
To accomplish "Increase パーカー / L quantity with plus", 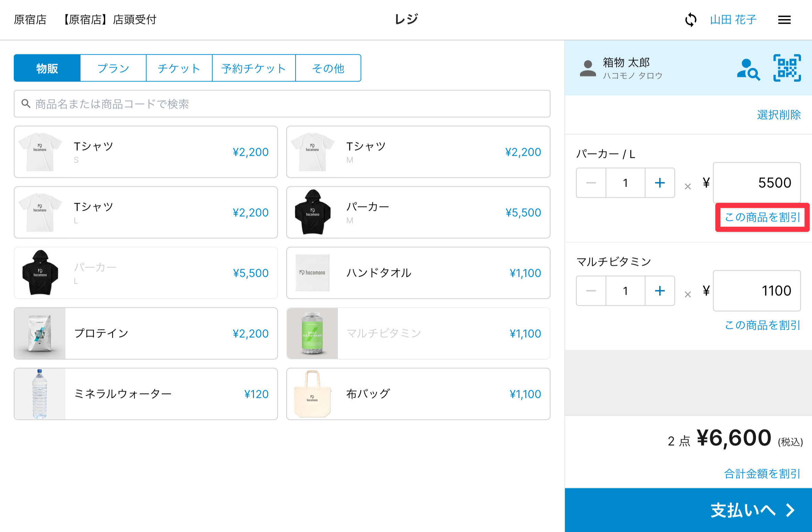I will pos(660,183).
